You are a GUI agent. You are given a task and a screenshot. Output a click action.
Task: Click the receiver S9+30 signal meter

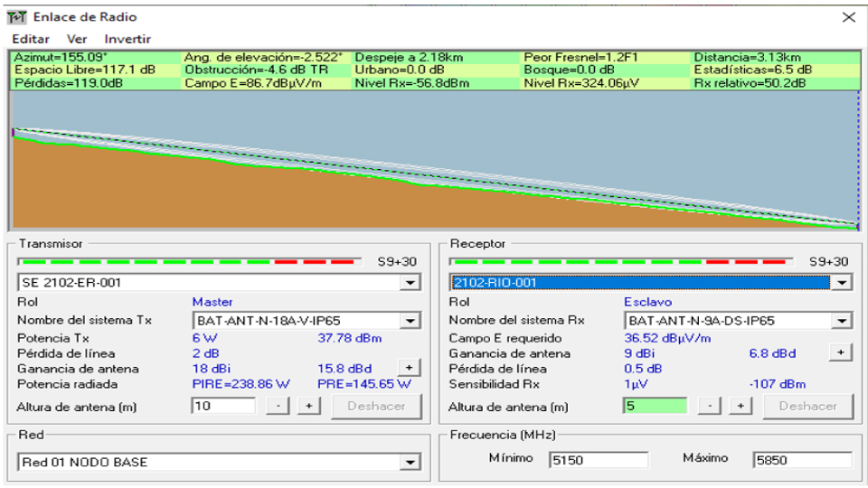[x=621, y=262]
